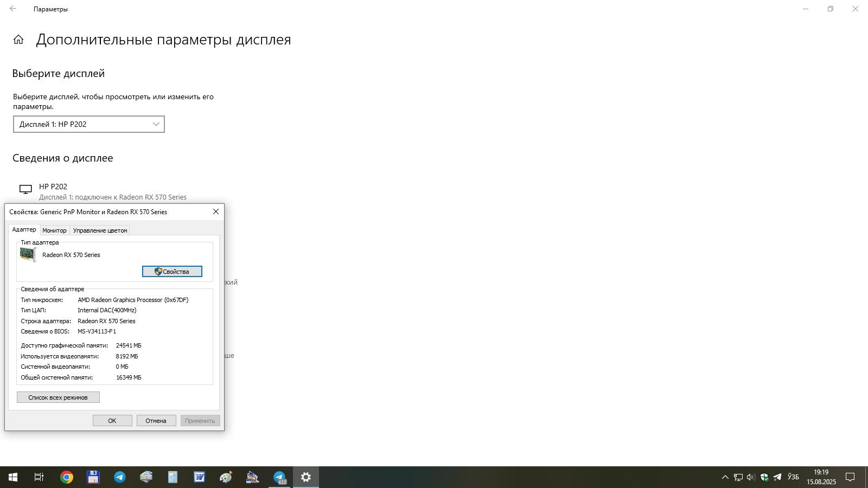Click the Отмена button
868x488 pixels.
(156, 421)
